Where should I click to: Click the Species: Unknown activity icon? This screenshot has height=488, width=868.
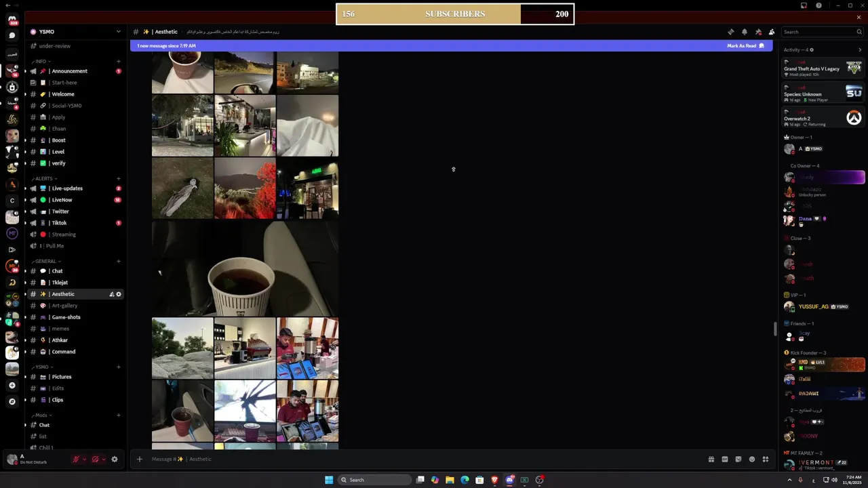pyautogui.click(x=854, y=92)
